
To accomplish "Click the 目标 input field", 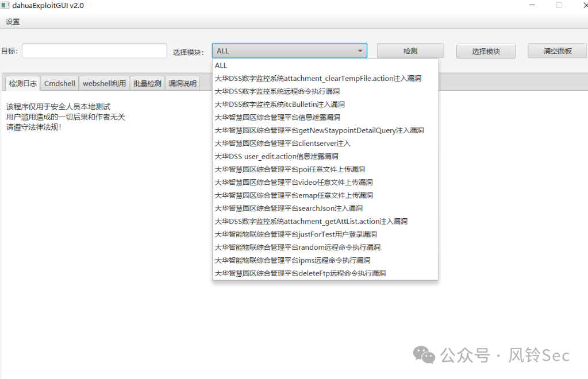I will (94, 51).
